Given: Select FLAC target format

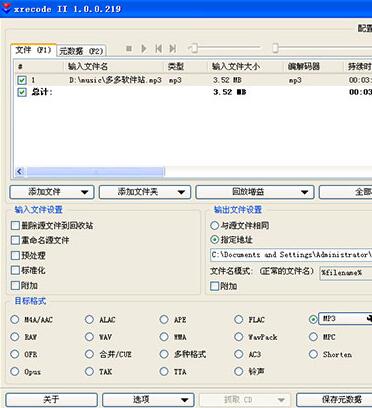Looking at the screenshot, I should [x=239, y=319].
